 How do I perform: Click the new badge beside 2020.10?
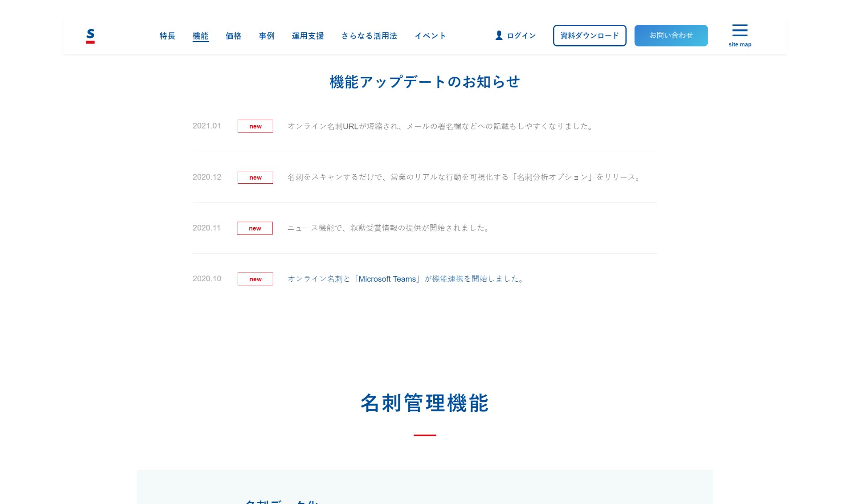tap(255, 279)
